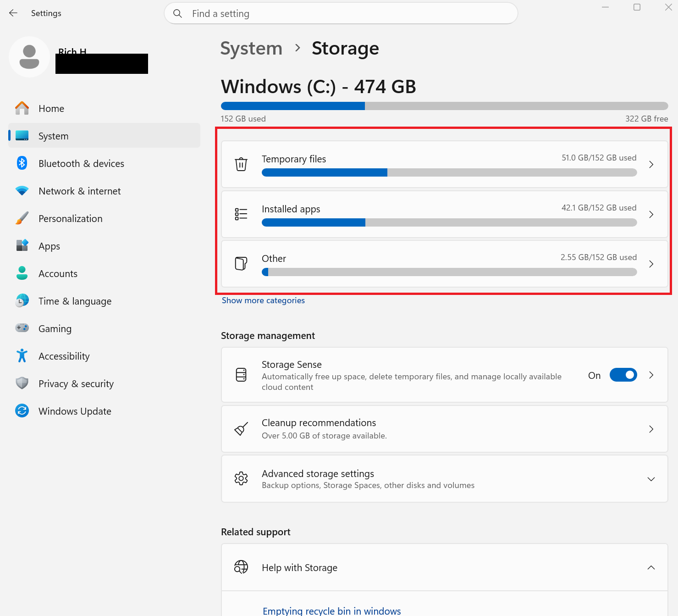
Task: Maximize the Settings window
Action: [637, 7]
